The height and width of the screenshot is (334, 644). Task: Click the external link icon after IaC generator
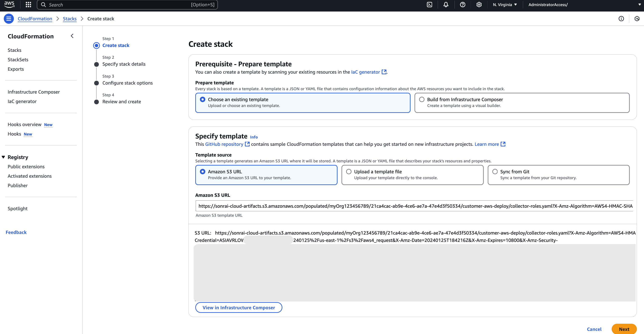pos(384,72)
